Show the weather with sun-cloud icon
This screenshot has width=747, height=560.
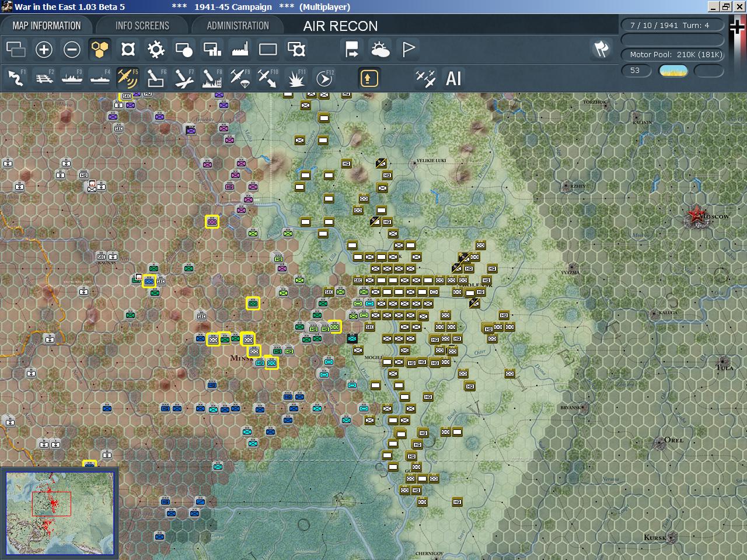380,50
